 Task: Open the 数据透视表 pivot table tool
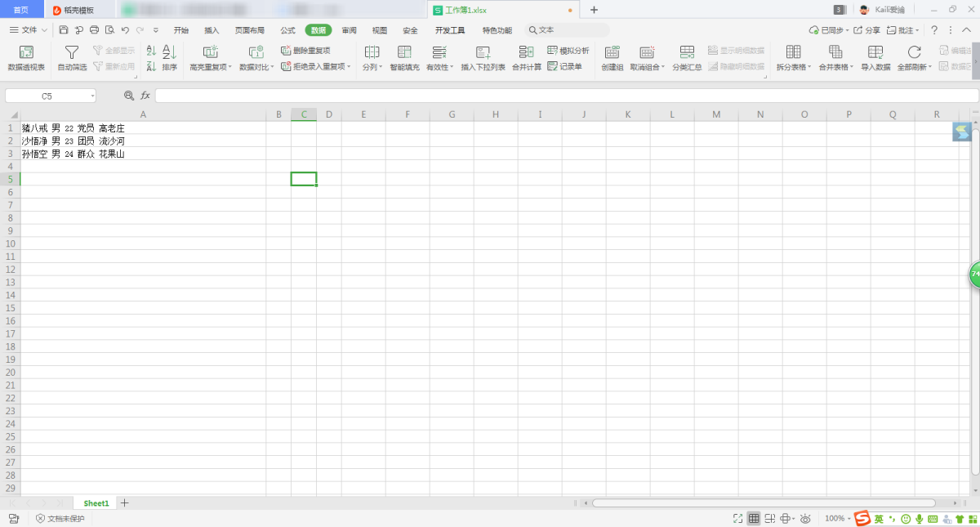tap(26, 52)
